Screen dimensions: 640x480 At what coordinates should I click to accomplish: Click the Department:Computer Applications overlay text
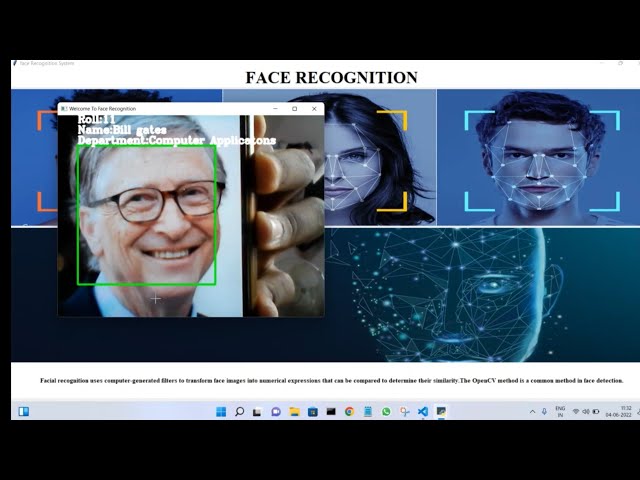177,140
